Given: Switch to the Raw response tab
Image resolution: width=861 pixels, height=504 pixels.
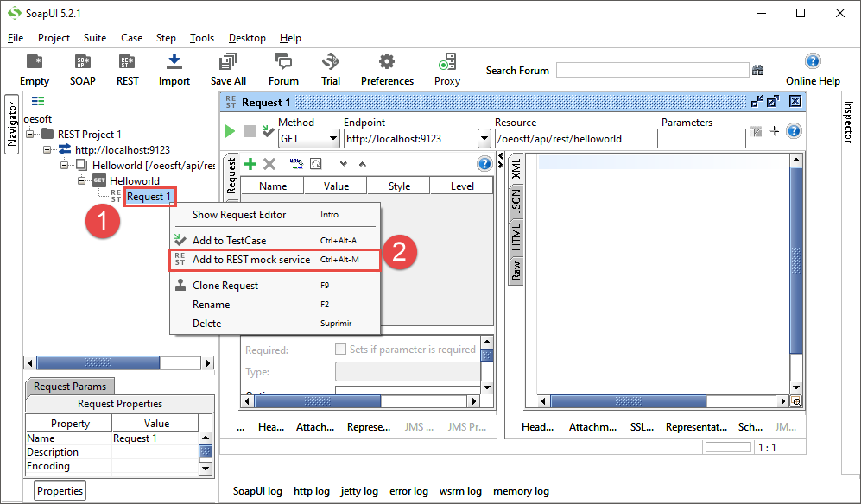Looking at the screenshot, I should [516, 270].
